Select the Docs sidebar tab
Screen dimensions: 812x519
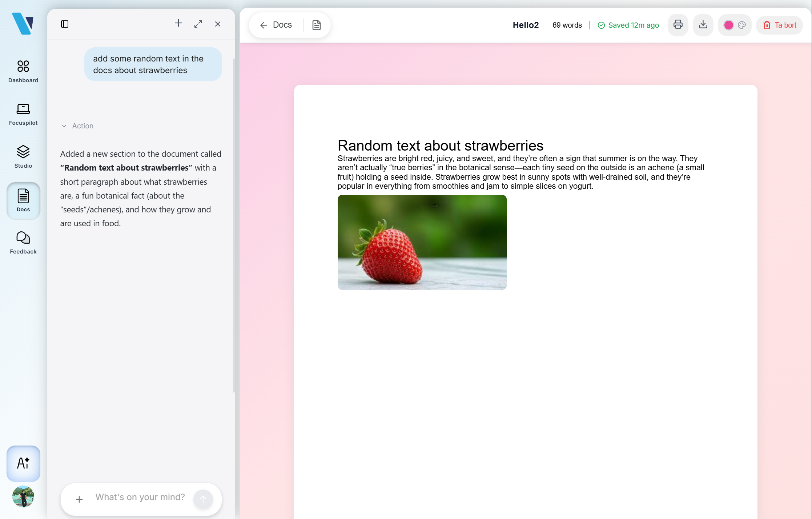pyautogui.click(x=23, y=200)
